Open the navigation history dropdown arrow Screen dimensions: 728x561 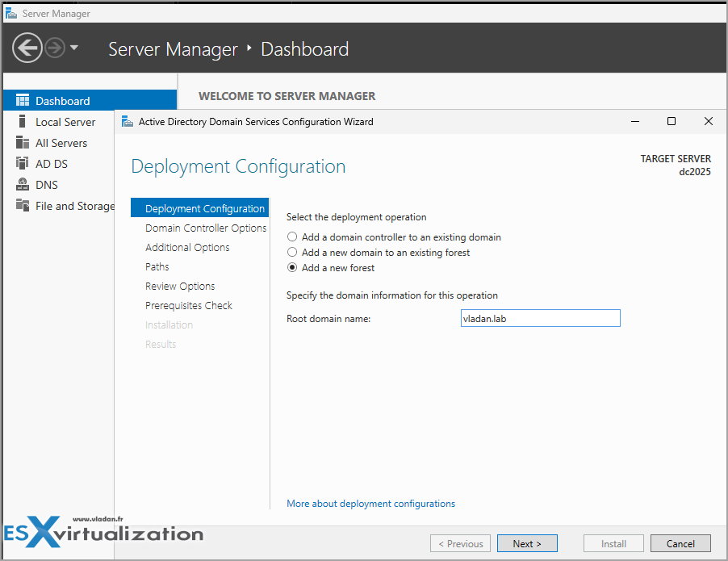pos(74,48)
